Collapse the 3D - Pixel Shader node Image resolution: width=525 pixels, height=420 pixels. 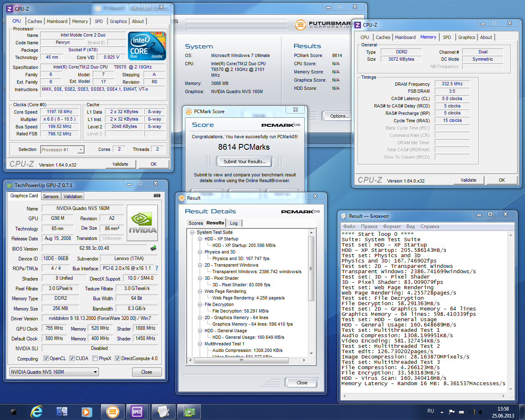tap(200, 278)
